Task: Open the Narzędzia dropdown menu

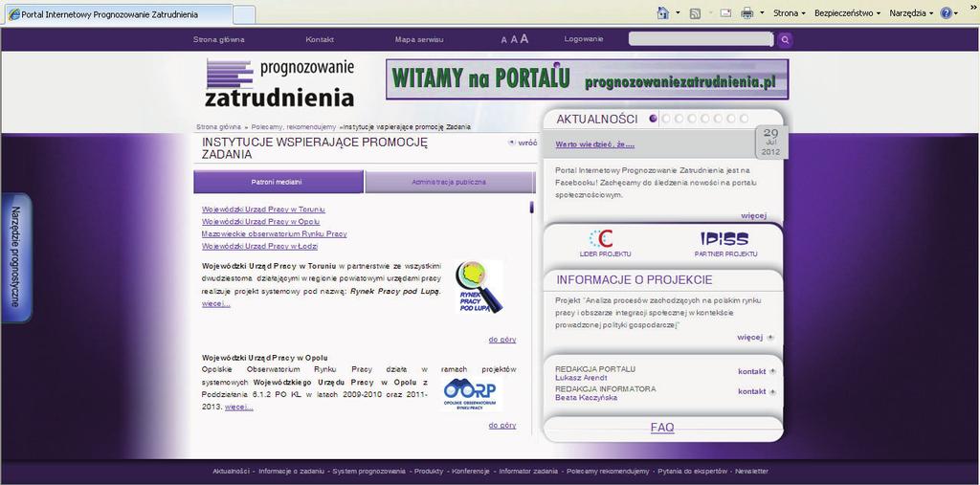Action: [912, 13]
